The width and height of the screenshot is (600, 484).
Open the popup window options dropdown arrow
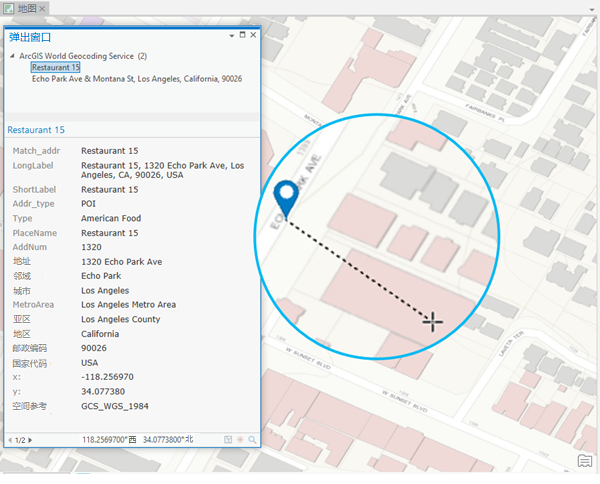tap(229, 36)
